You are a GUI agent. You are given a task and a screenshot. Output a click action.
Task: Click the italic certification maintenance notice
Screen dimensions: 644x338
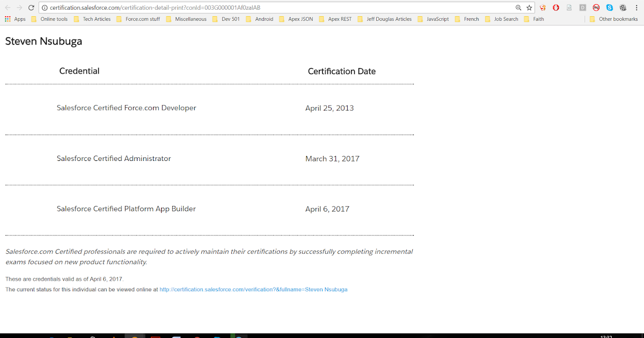point(209,256)
